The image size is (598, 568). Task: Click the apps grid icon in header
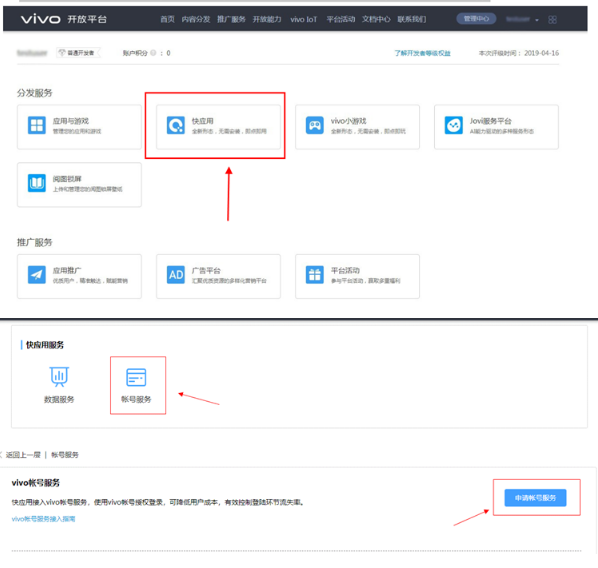pyautogui.click(x=552, y=19)
